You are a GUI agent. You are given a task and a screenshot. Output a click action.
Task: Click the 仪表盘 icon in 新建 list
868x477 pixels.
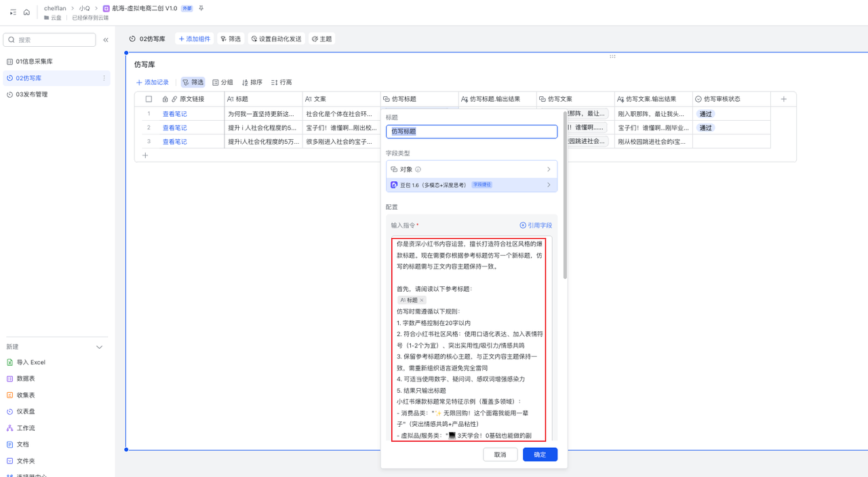tap(9, 412)
